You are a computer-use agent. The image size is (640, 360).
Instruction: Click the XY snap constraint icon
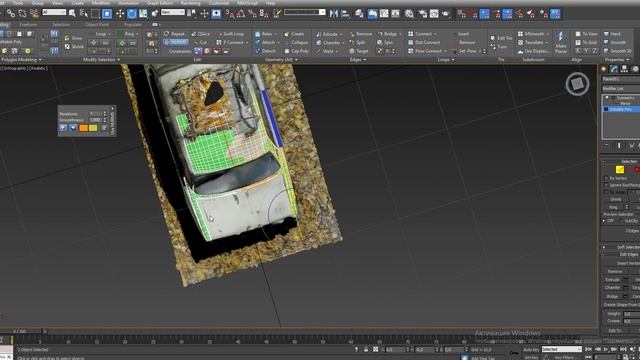[x=555, y=14]
